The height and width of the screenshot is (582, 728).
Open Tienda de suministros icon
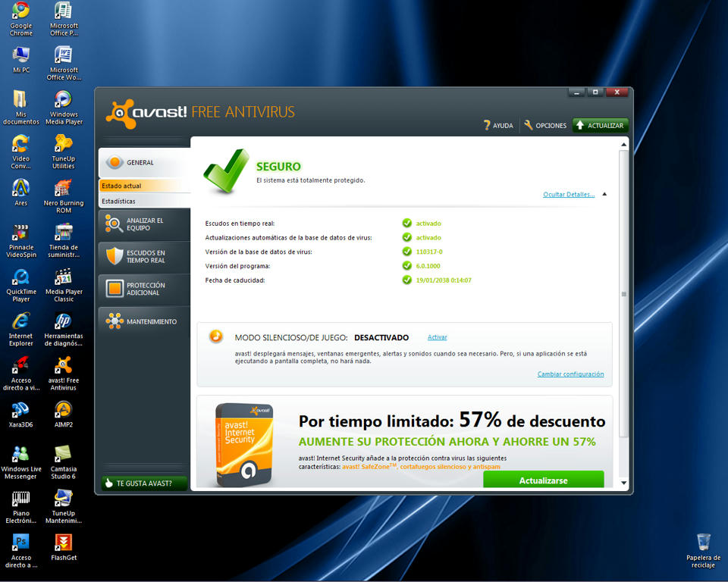click(x=64, y=240)
